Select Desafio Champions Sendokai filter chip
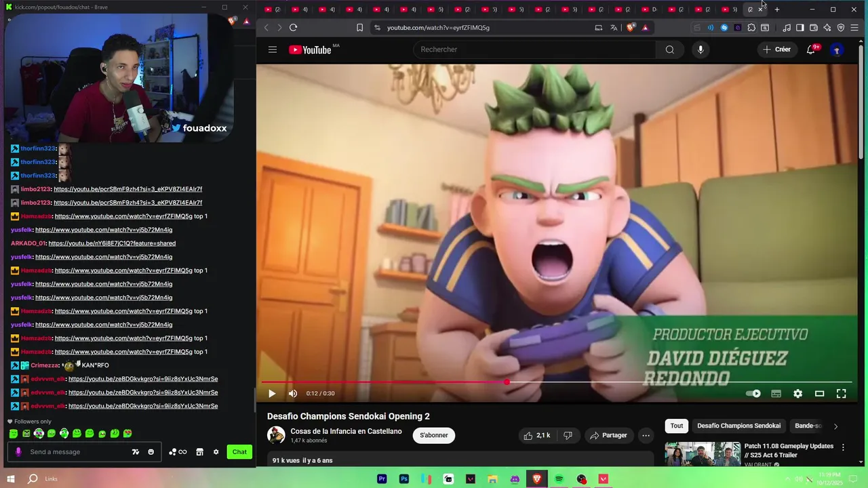The width and height of the screenshot is (868, 488). tap(738, 426)
